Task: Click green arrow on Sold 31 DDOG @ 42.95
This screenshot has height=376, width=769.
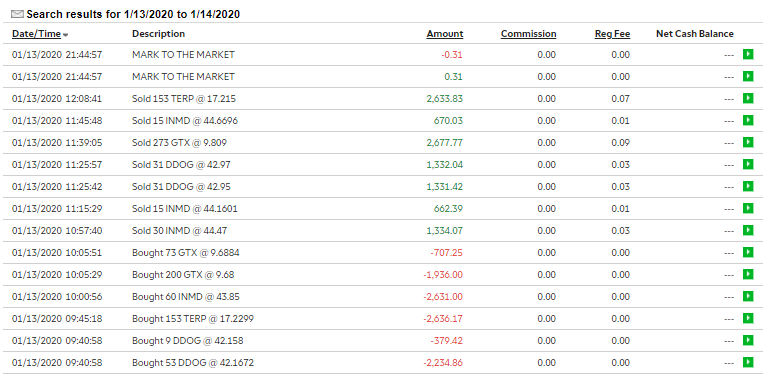Action: 748,186
